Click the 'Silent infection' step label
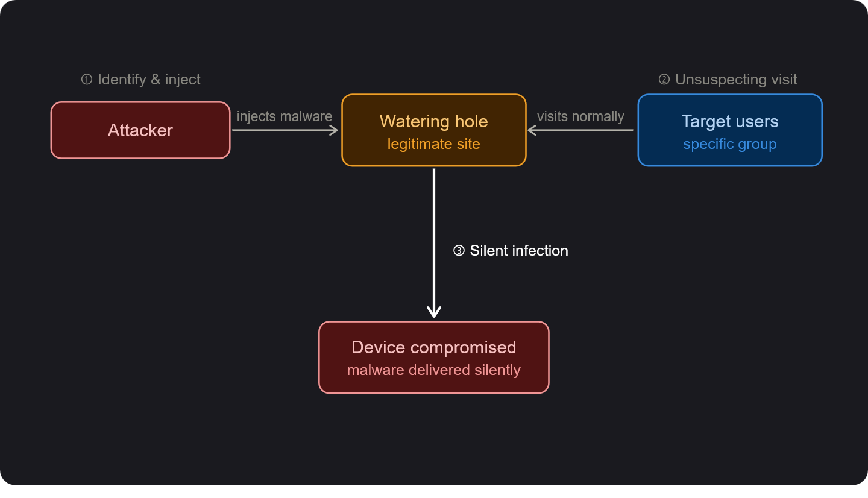This screenshot has width=868, height=498. [x=519, y=251]
